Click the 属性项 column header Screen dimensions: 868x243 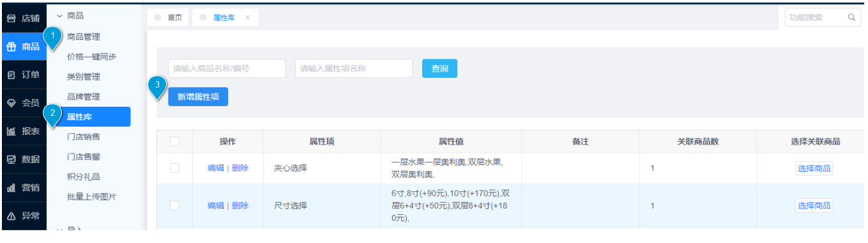click(322, 141)
